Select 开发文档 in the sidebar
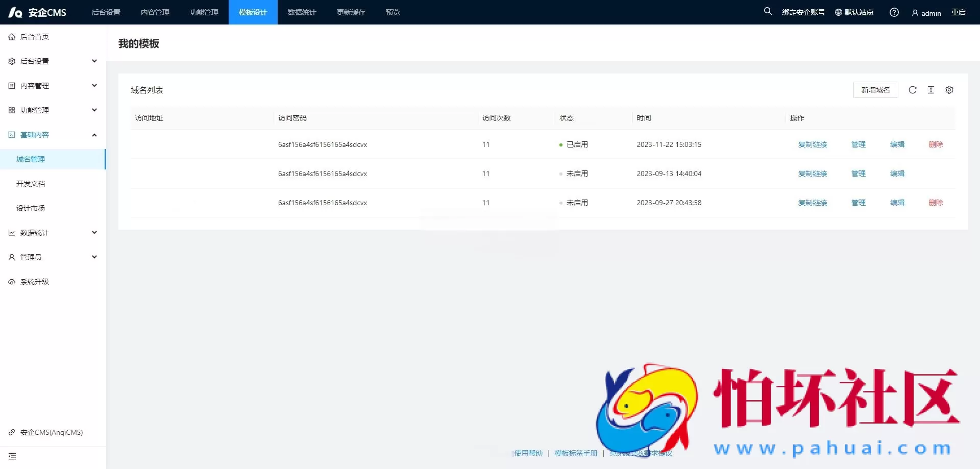Screen dimensions: 980x469 tap(29, 183)
